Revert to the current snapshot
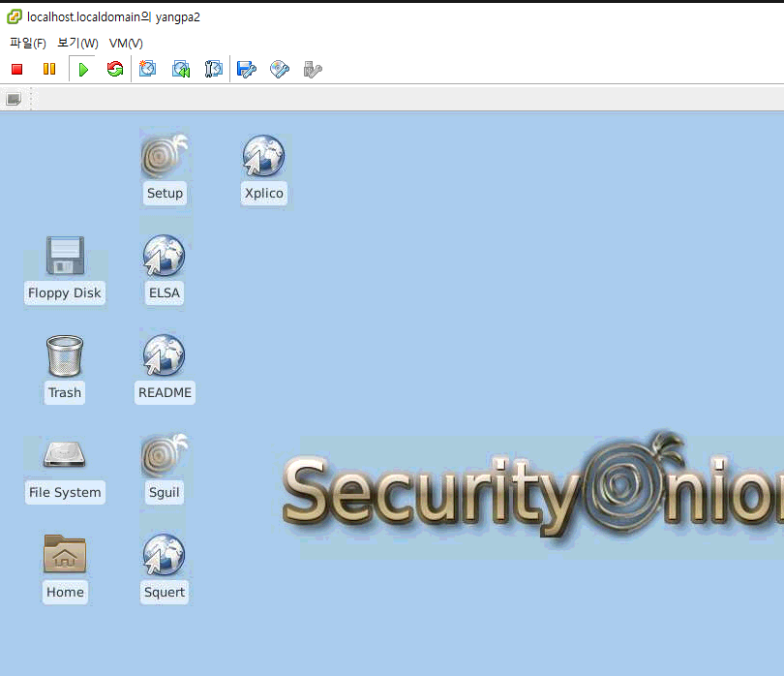 tap(181, 69)
